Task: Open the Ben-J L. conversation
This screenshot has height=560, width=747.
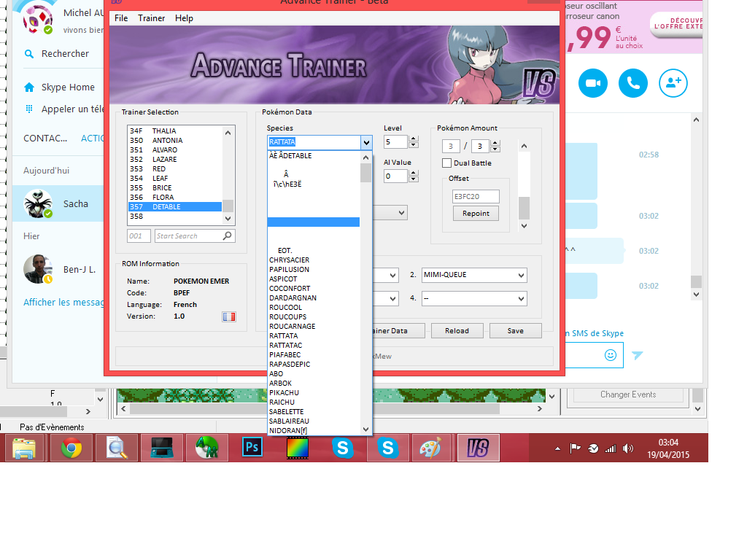Action: coord(60,270)
